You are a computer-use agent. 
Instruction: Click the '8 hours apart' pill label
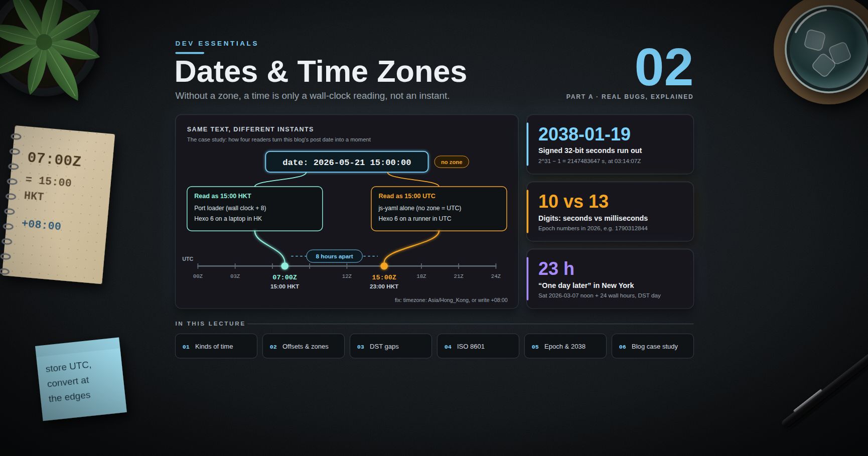pos(334,256)
